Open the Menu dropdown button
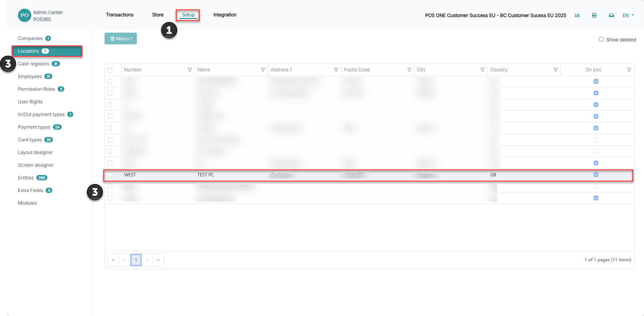This screenshot has width=644, height=316. pyautogui.click(x=121, y=39)
